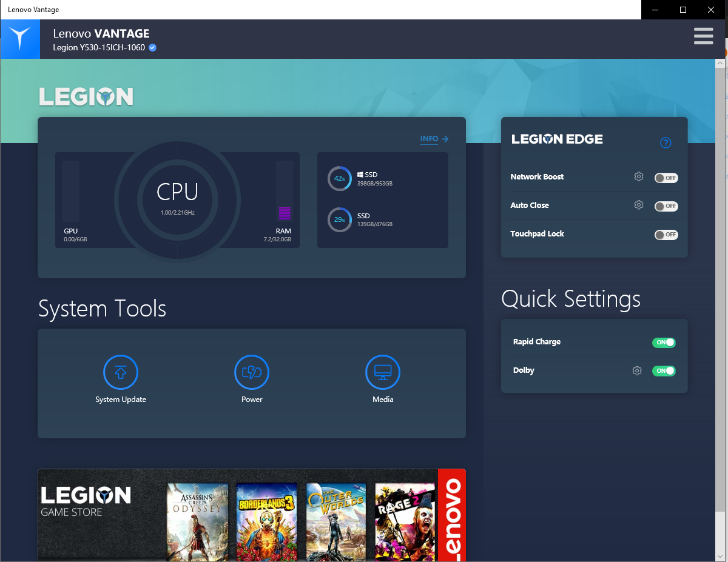Click the System Update label

tap(121, 400)
